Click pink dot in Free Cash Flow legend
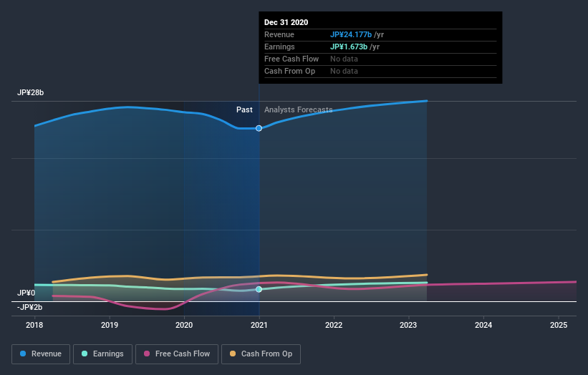 (147, 354)
